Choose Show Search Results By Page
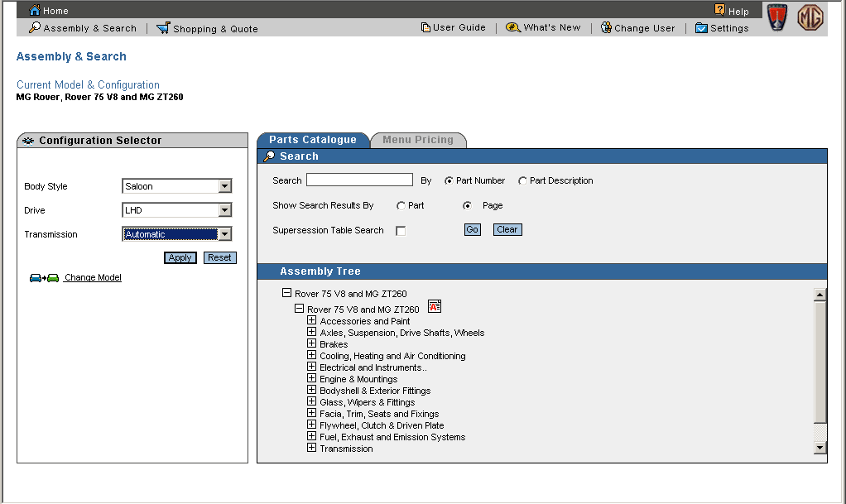 click(x=467, y=205)
